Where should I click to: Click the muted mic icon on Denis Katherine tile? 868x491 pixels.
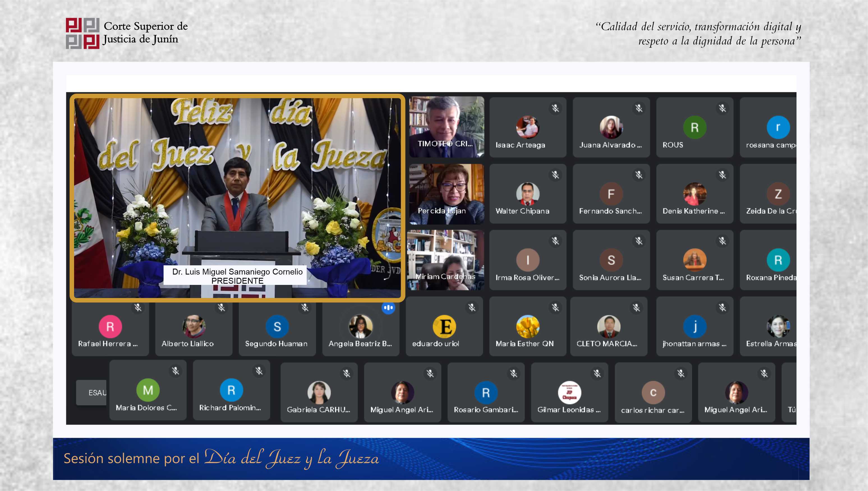722,175
